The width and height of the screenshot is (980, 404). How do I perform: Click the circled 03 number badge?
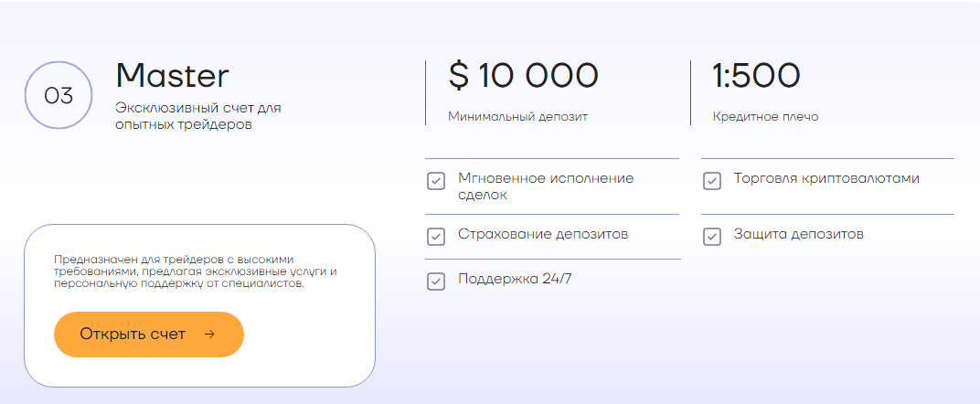[59, 96]
